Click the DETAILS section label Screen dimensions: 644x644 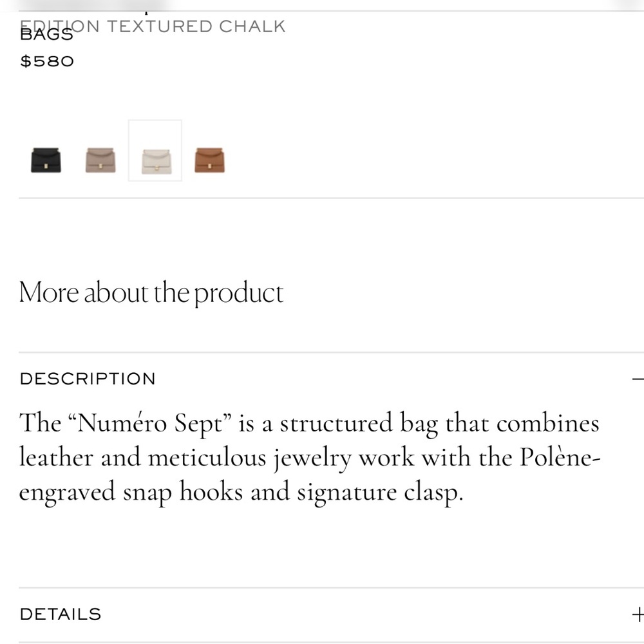(60, 614)
